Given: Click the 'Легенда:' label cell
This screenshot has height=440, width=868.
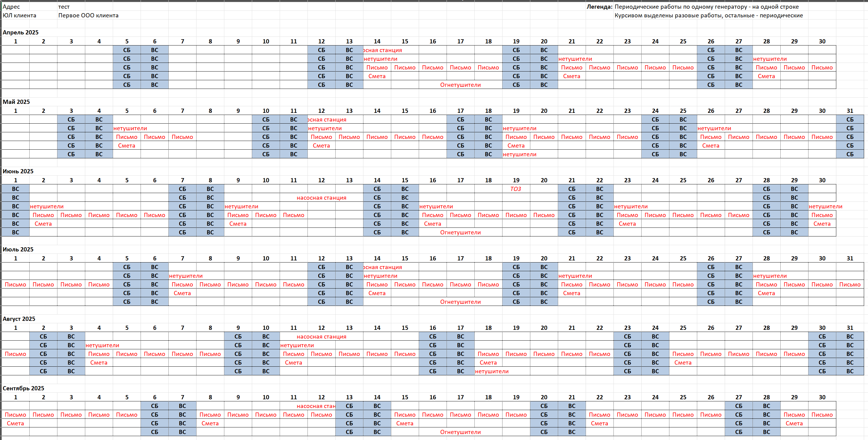Looking at the screenshot, I should pyautogui.click(x=599, y=7).
